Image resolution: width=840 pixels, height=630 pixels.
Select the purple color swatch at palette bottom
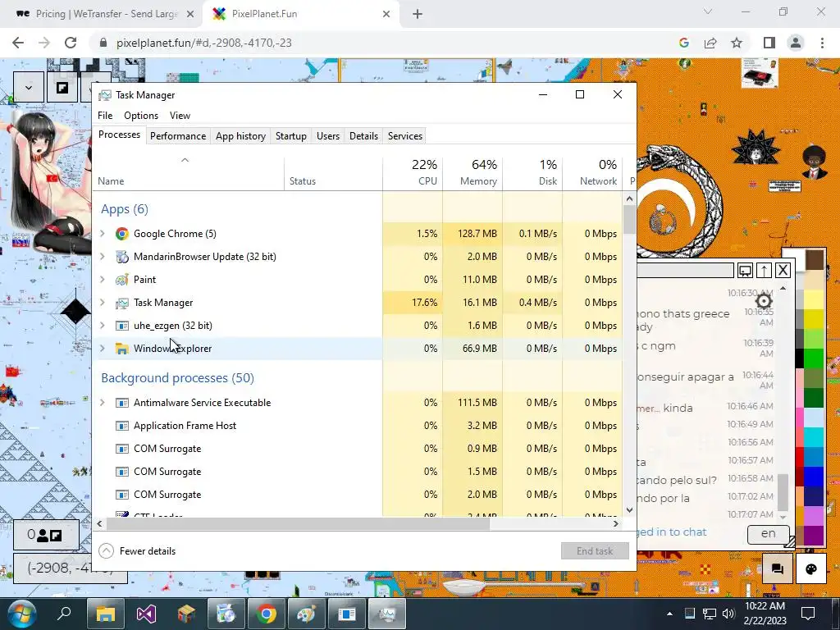[815, 536]
